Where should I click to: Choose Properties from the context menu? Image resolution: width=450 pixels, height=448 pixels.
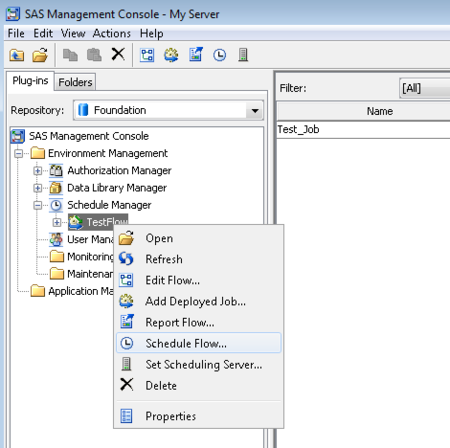tap(198, 416)
